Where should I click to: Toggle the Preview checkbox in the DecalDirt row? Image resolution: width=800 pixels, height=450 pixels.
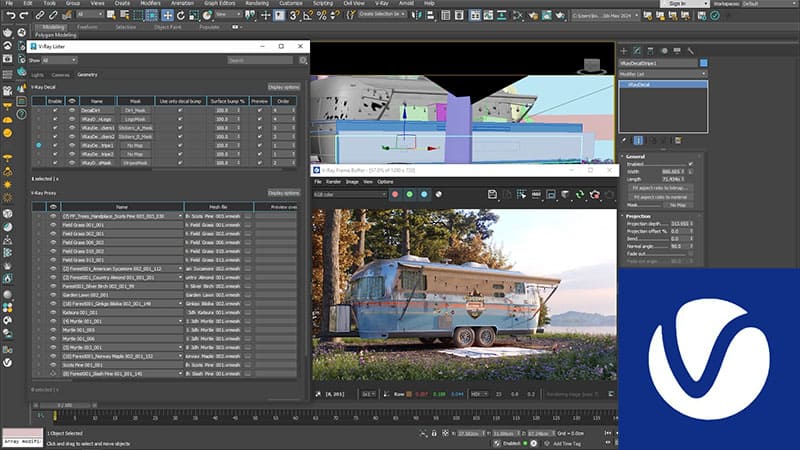(259, 110)
